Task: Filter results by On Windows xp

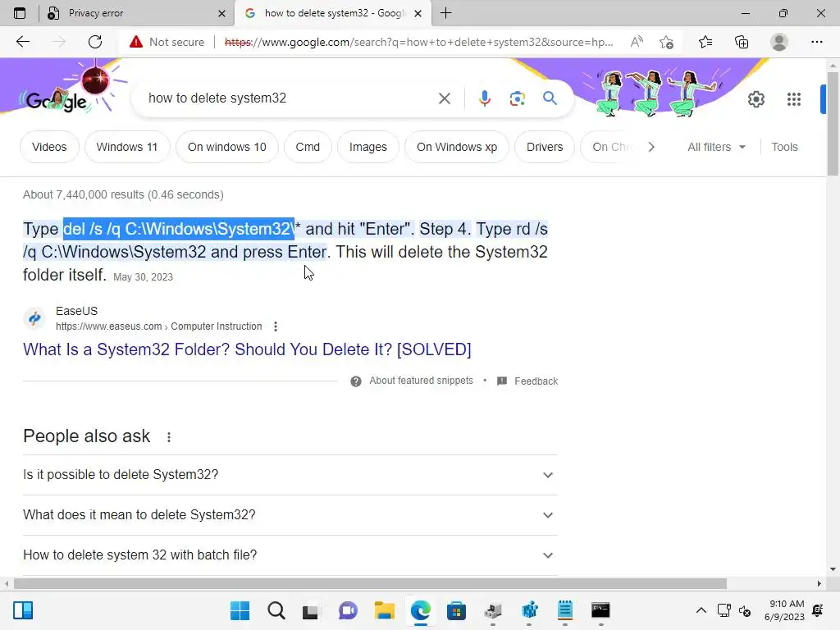Action: 457,147
